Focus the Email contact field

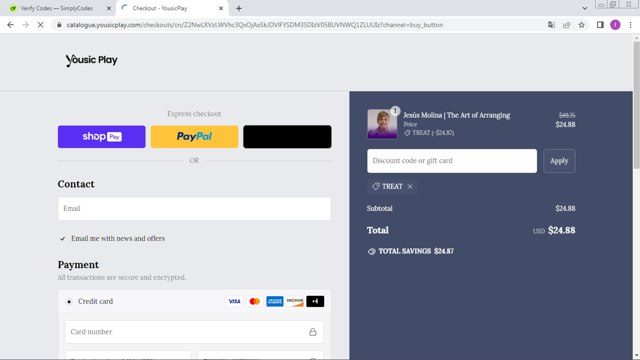194,209
